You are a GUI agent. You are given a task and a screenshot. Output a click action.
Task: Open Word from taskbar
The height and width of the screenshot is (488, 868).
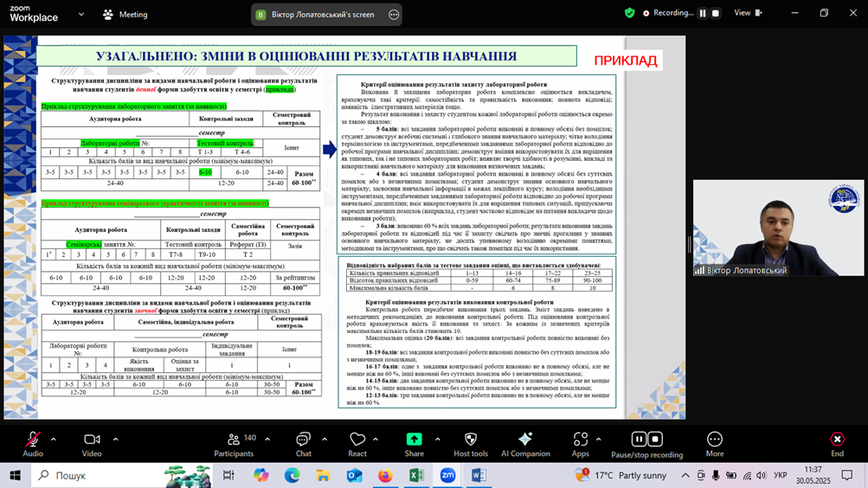point(479,475)
